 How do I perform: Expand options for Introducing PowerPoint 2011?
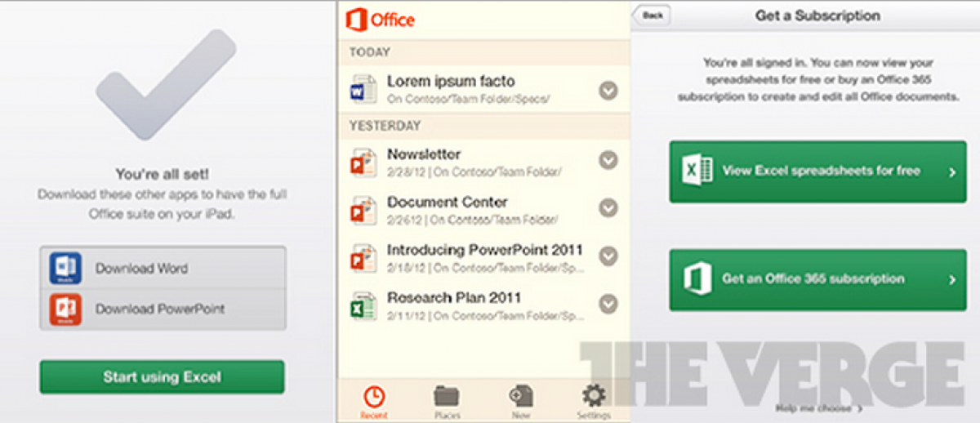(x=608, y=256)
